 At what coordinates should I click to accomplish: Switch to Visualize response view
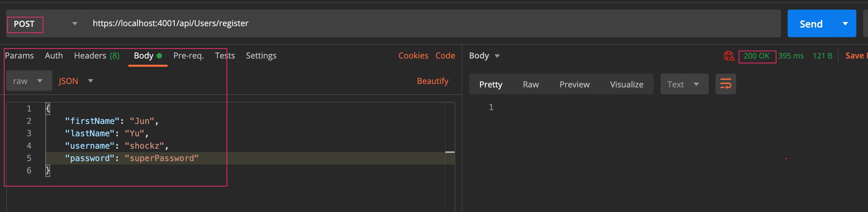627,84
